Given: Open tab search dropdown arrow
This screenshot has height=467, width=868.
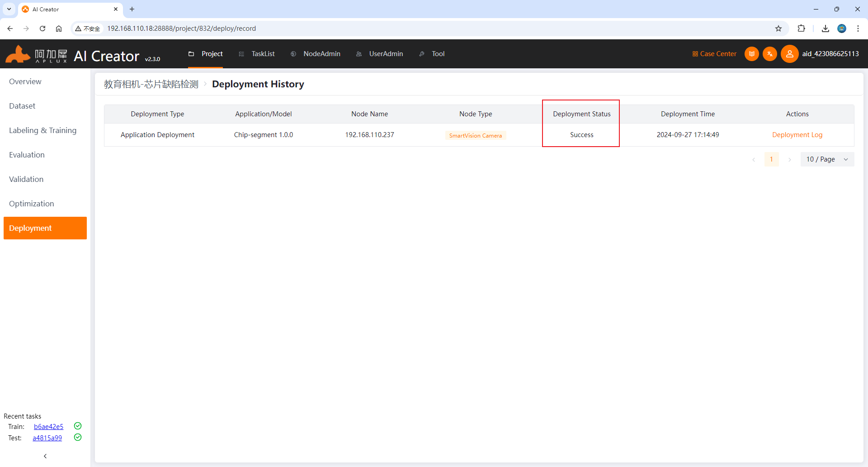Looking at the screenshot, I should [9, 9].
